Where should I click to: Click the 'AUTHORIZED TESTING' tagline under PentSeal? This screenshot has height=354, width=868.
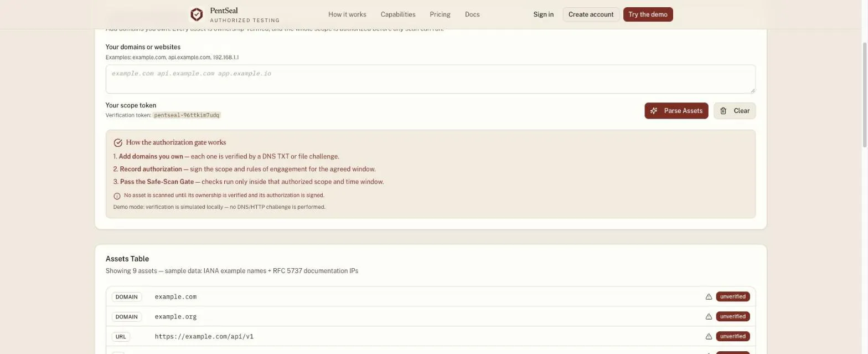(245, 20)
